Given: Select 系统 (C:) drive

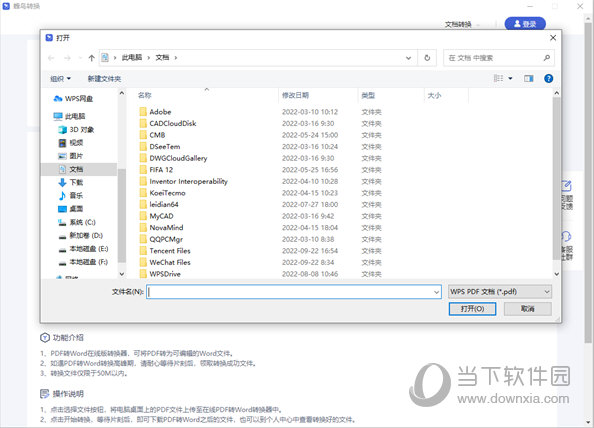Looking at the screenshot, I should point(77,222).
